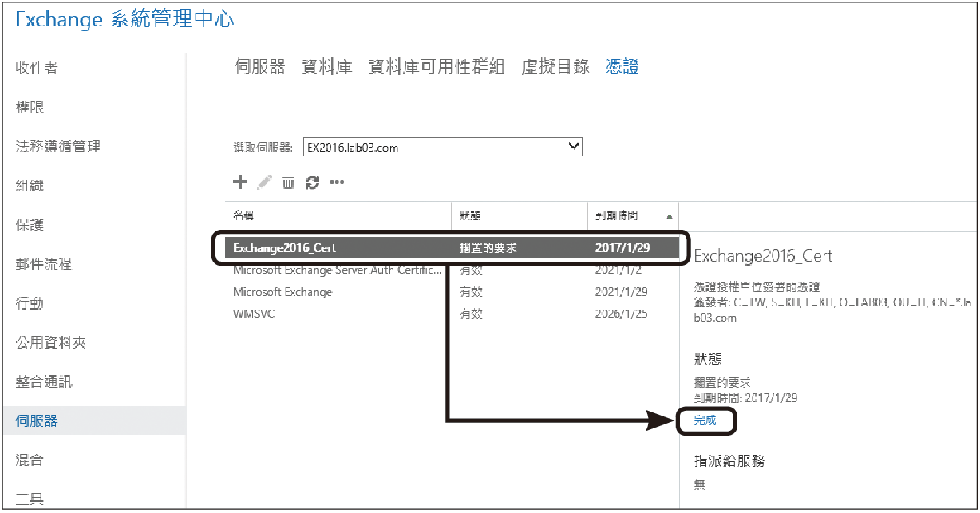This screenshot has height=513, width=980.
Task: Open 整合通訊 section
Action: tap(44, 381)
